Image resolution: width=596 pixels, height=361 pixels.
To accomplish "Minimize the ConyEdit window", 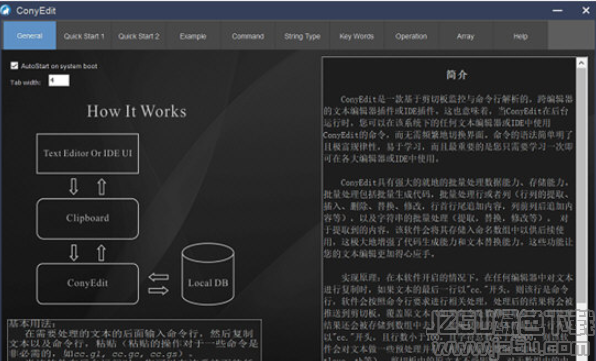I will [x=557, y=11].
